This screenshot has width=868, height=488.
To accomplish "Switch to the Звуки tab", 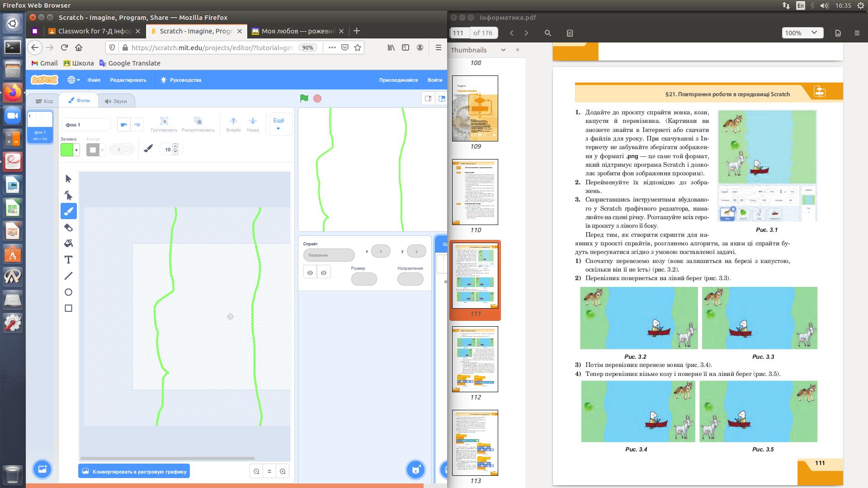I will tap(116, 101).
